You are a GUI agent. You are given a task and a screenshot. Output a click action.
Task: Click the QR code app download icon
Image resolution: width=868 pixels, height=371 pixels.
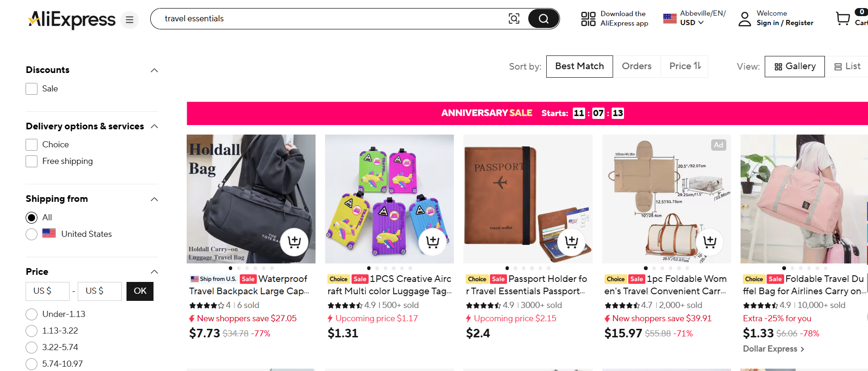(x=588, y=18)
